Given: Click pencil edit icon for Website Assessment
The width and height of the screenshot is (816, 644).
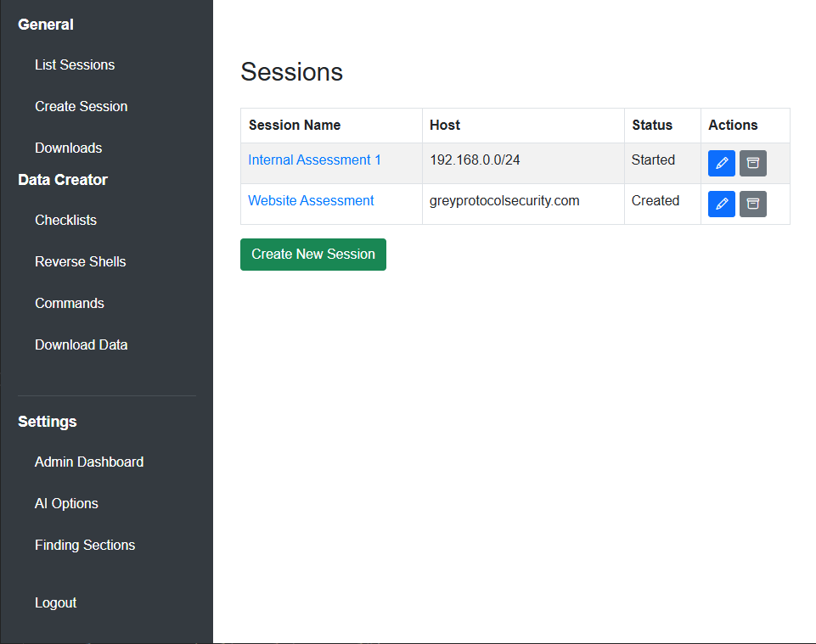Looking at the screenshot, I should (x=721, y=204).
